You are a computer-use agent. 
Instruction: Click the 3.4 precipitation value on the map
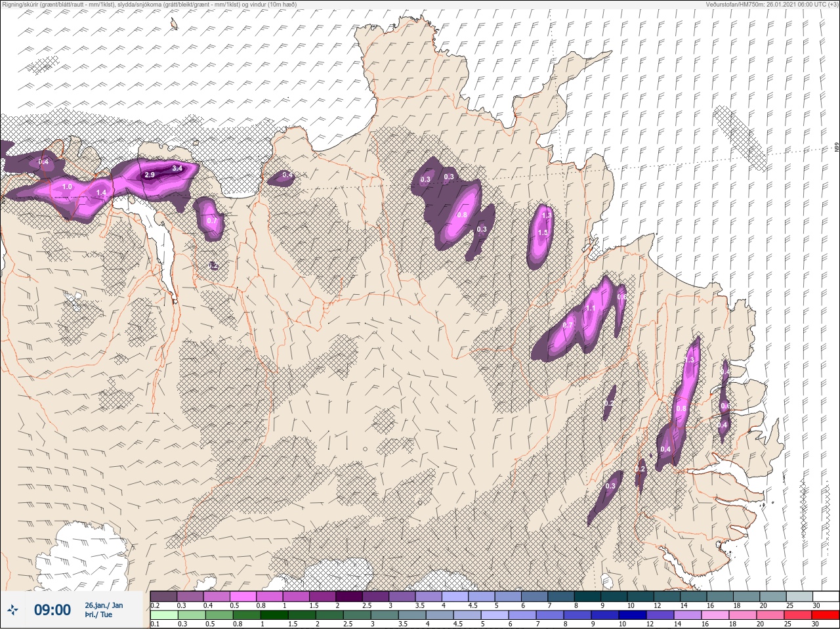pos(177,168)
